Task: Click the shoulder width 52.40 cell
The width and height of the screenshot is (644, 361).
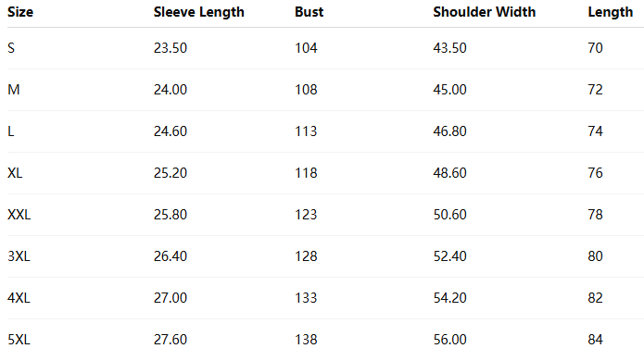Action: click(449, 256)
